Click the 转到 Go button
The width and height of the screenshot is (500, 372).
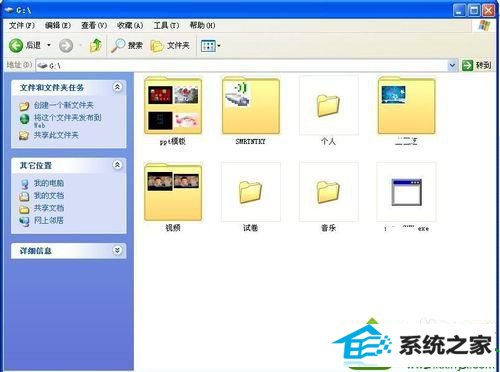click(x=477, y=65)
